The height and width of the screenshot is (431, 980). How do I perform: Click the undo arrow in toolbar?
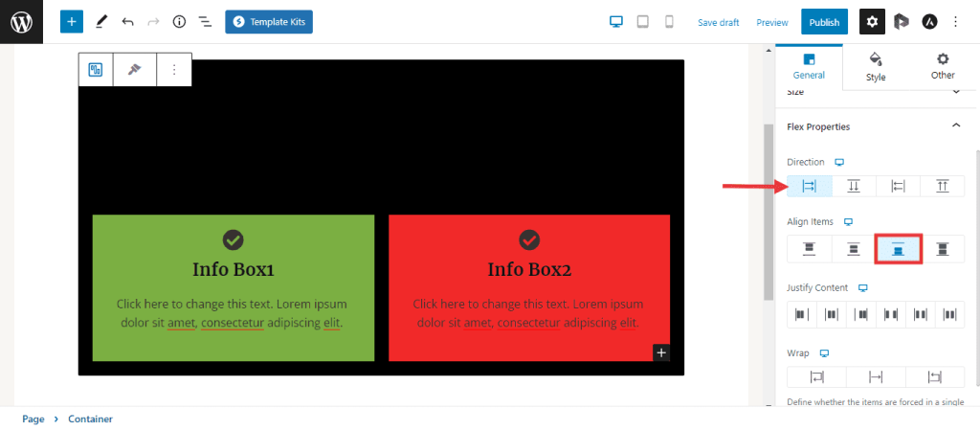(x=127, y=21)
